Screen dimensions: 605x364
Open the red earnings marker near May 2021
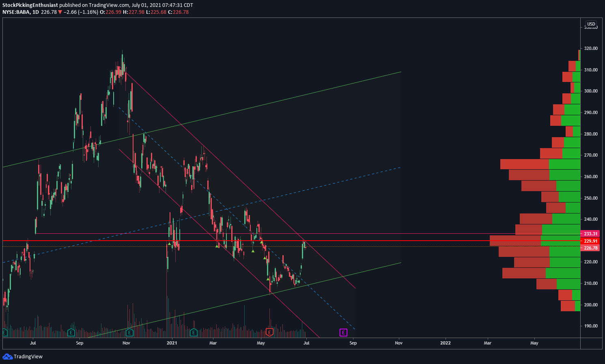click(269, 333)
